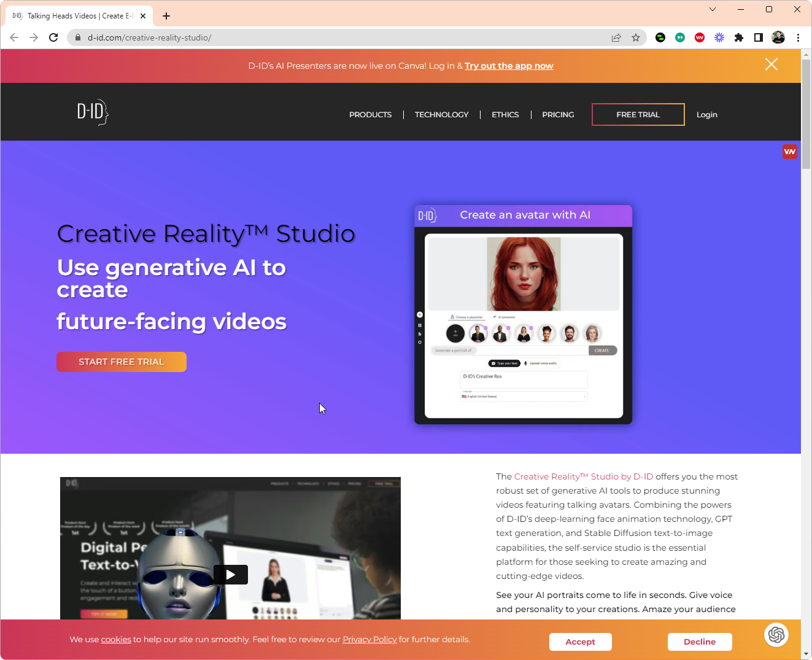Click the scrollbar down arrow
The image size is (812, 660).
tap(806, 654)
